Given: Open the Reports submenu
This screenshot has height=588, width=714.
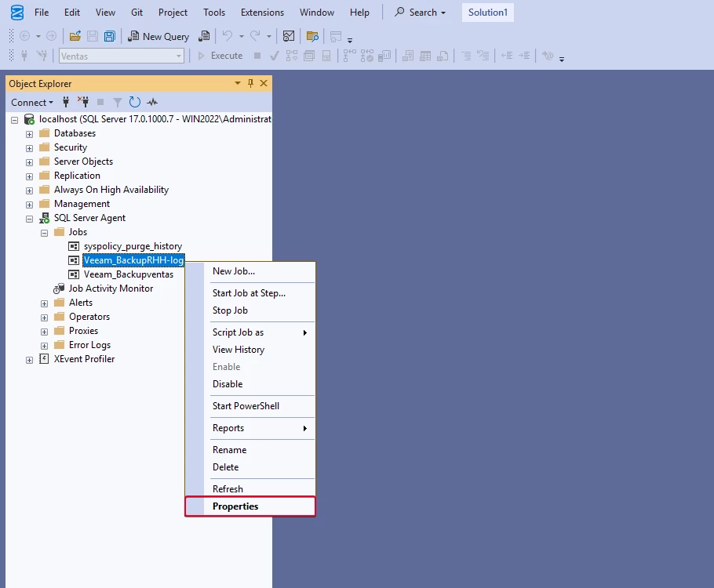Looking at the screenshot, I should (x=250, y=428).
